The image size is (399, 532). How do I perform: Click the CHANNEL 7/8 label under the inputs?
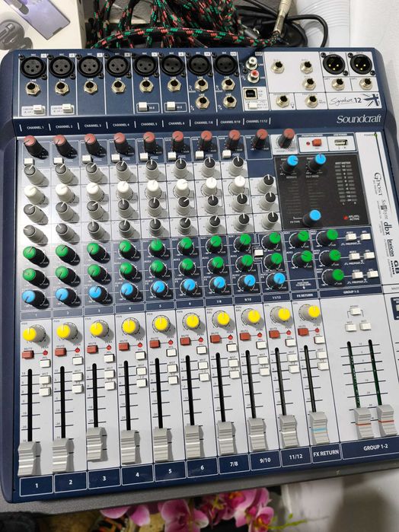tap(204, 123)
